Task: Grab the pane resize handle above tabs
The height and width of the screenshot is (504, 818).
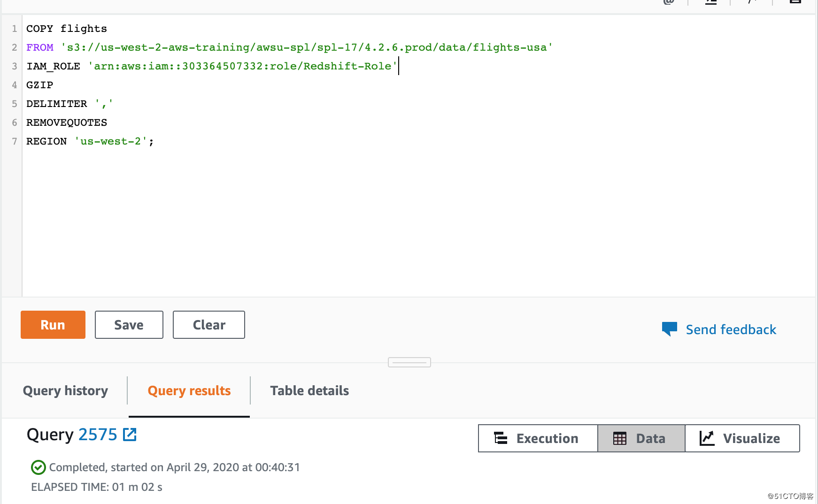Action: tap(409, 362)
